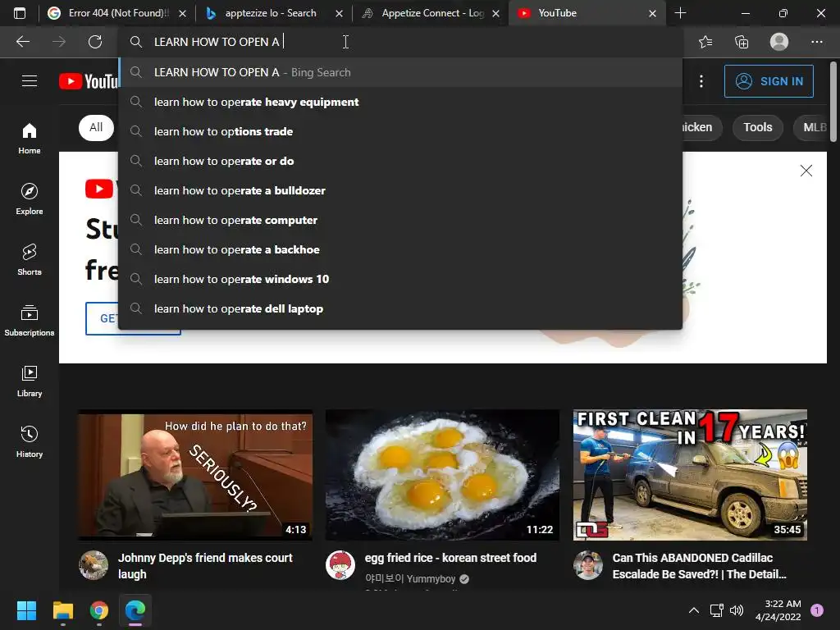Open the tab actions menu icon
Viewport: 840px width, 630px height.
20,13
